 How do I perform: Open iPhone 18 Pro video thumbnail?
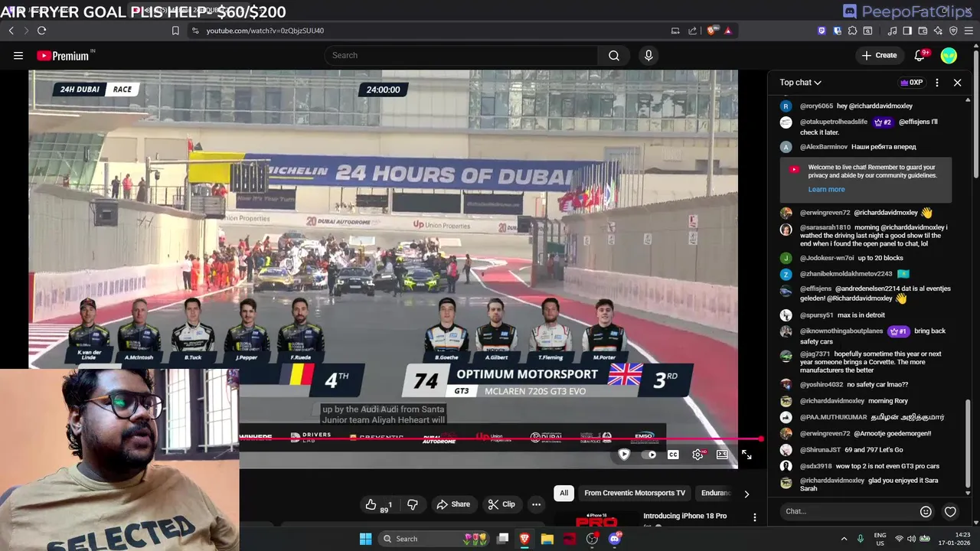pos(596,520)
